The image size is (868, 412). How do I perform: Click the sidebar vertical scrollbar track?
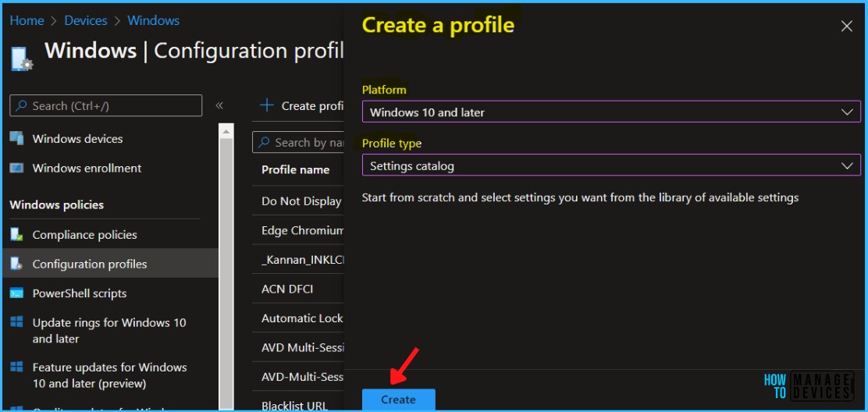[x=226, y=274]
